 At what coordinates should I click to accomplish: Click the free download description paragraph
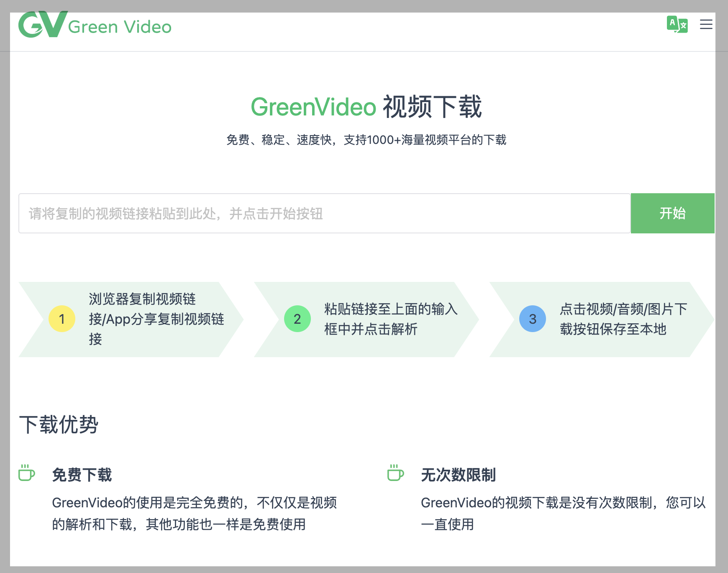[194, 513]
